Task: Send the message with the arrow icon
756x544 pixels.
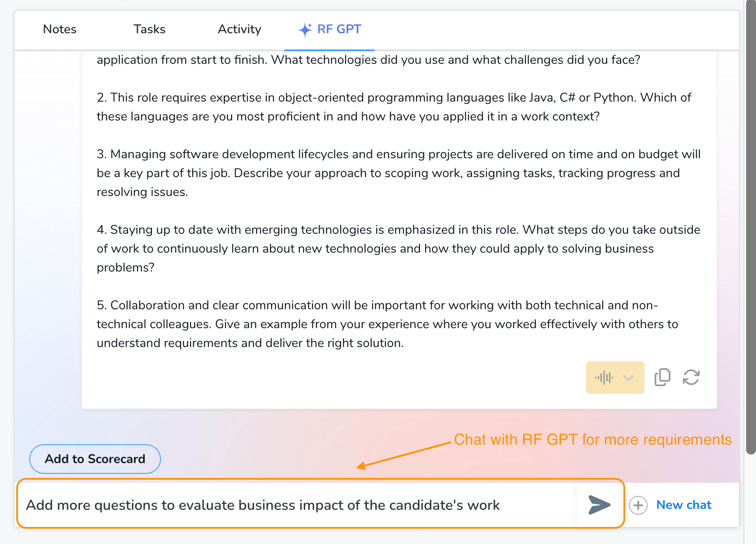Action: click(x=599, y=505)
